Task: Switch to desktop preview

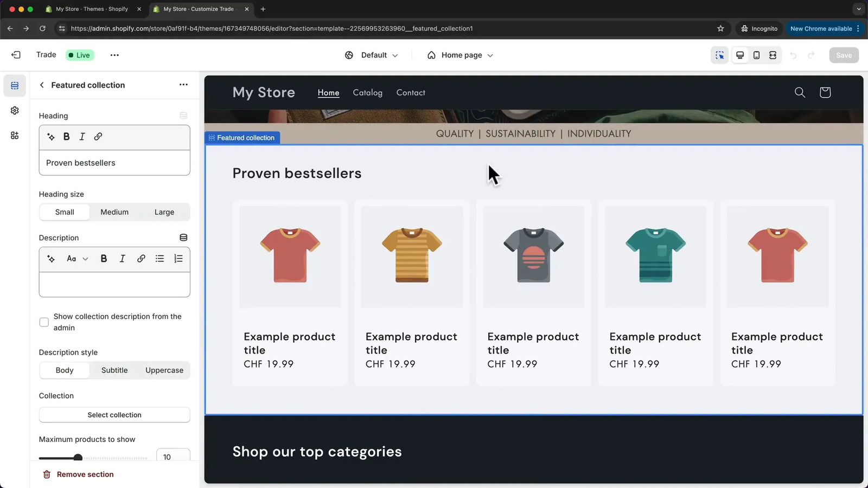Action: point(740,55)
